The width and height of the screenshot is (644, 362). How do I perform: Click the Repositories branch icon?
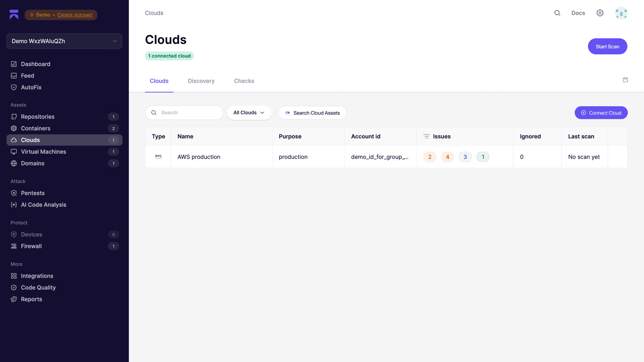(x=14, y=117)
